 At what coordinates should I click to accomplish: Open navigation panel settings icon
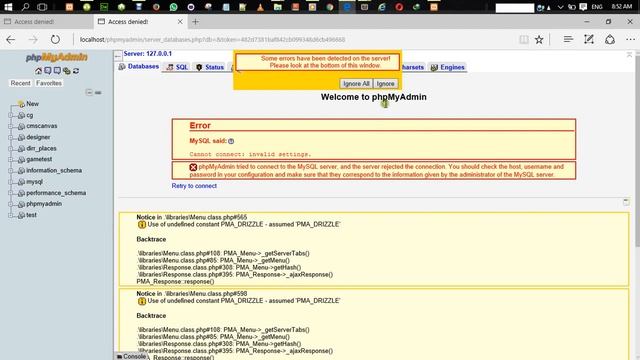pos(67,71)
